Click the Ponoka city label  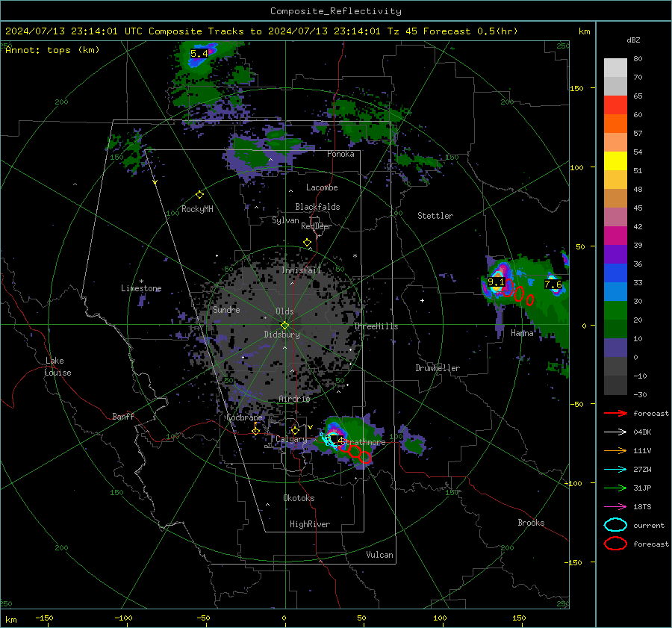tap(340, 154)
